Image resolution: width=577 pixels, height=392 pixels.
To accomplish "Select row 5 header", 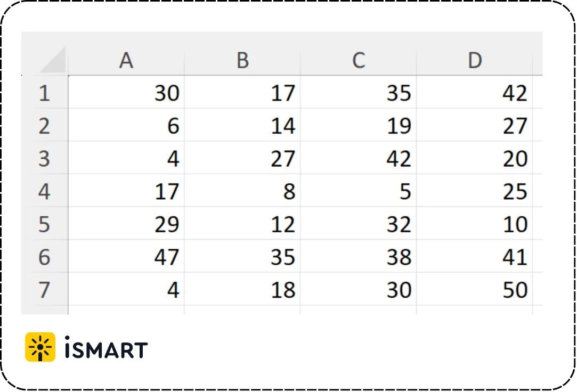I will click(x=45, y=223).
